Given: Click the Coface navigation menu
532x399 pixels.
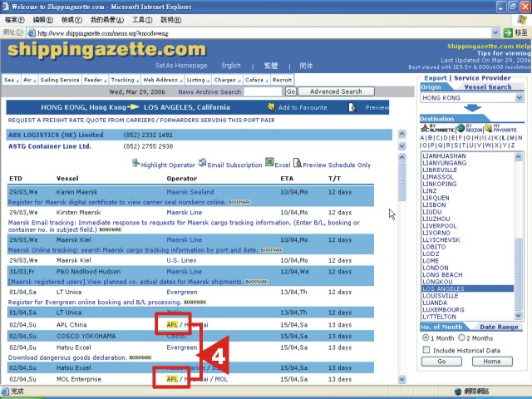Looking at the screenshot, I should [256, 80].
